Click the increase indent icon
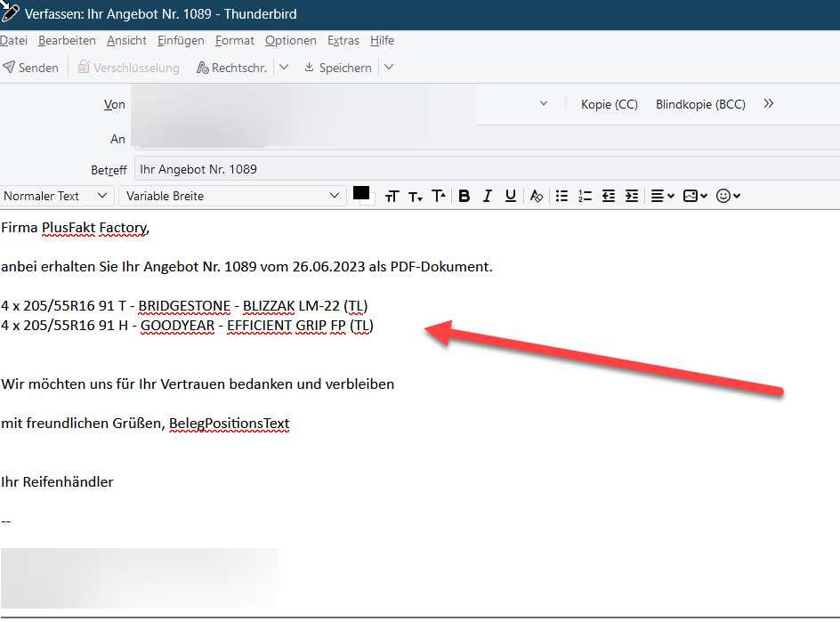The image size is (840, 622). click(632, 196)
